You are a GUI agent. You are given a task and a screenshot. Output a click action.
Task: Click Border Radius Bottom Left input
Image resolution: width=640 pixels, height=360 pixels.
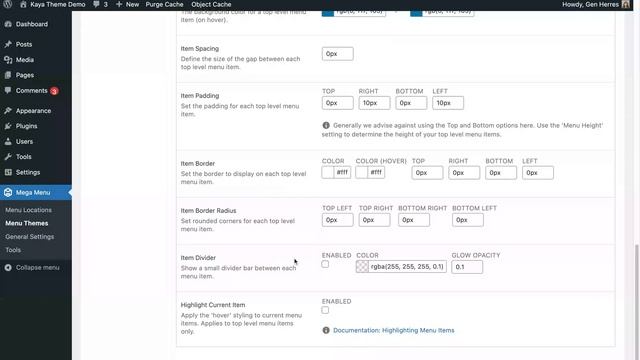[x=468, y=220]
